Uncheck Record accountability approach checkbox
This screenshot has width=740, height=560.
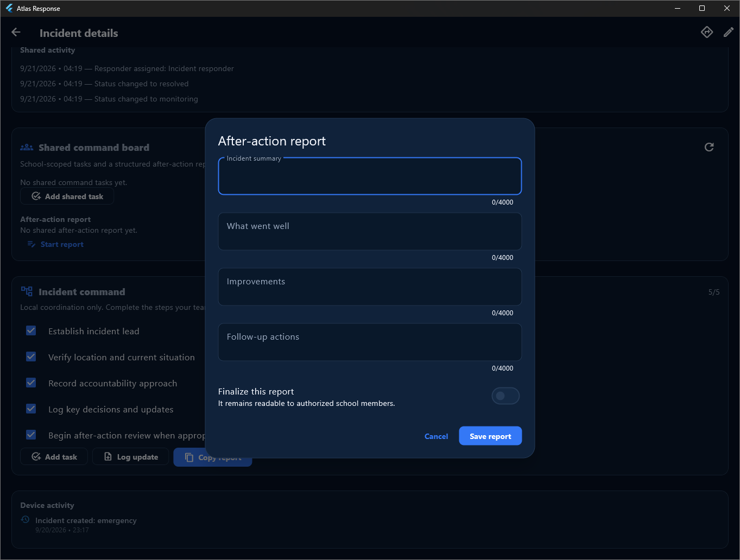pyautogui.click(x=31, y=383)
